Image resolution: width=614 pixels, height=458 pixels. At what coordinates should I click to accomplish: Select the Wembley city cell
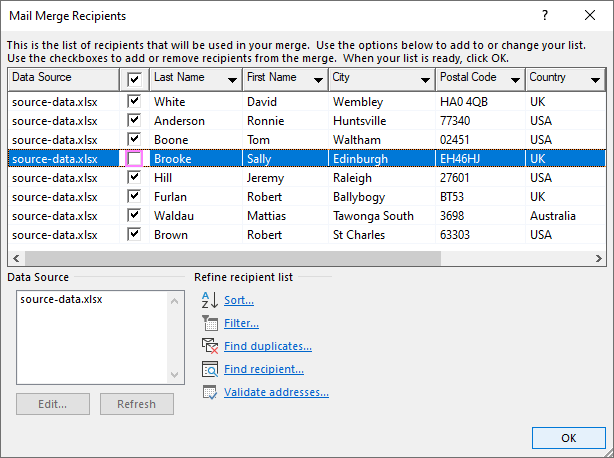coord(382,102)
